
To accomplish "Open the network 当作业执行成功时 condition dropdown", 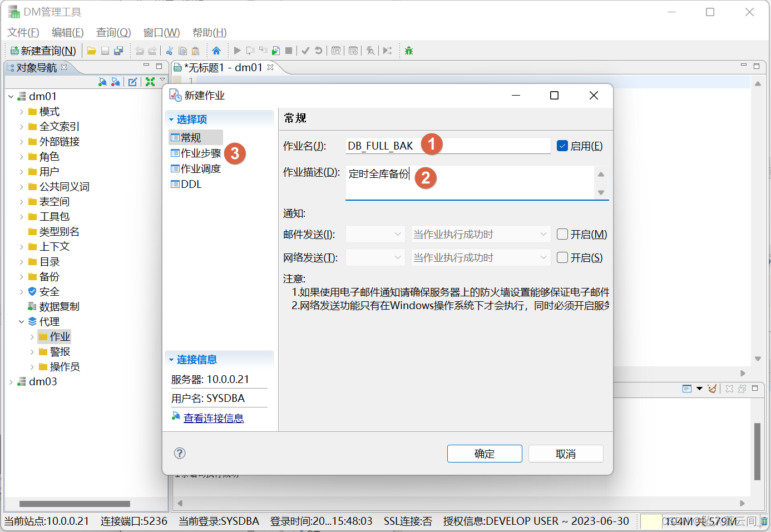I will click(x=481, y=257).
